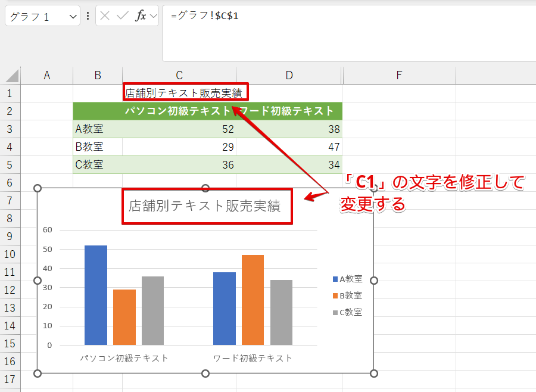Click cell with value 52

click(x=179, y=129)
